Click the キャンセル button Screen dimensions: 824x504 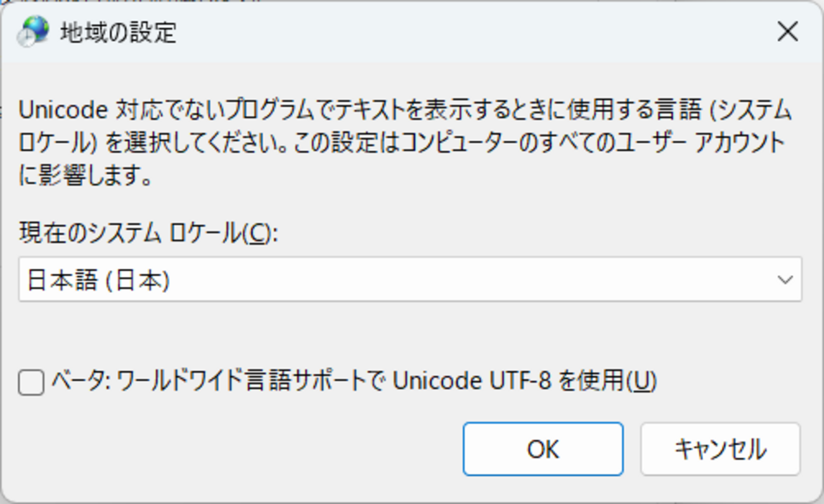point(720,449)
